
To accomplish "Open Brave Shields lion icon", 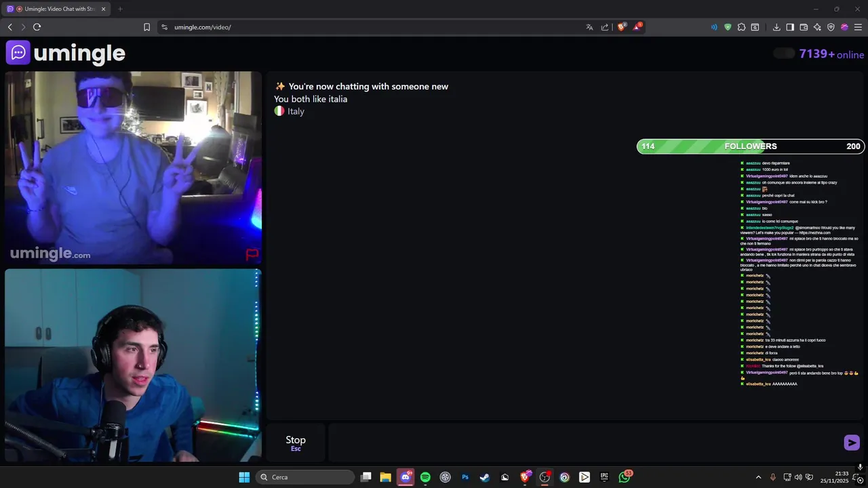I will pos(621,27).
